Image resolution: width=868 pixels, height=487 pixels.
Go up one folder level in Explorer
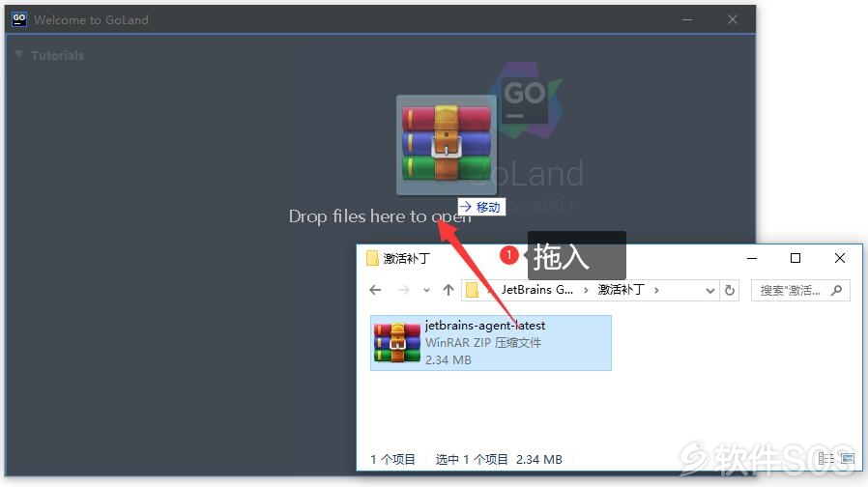[448, 290]
